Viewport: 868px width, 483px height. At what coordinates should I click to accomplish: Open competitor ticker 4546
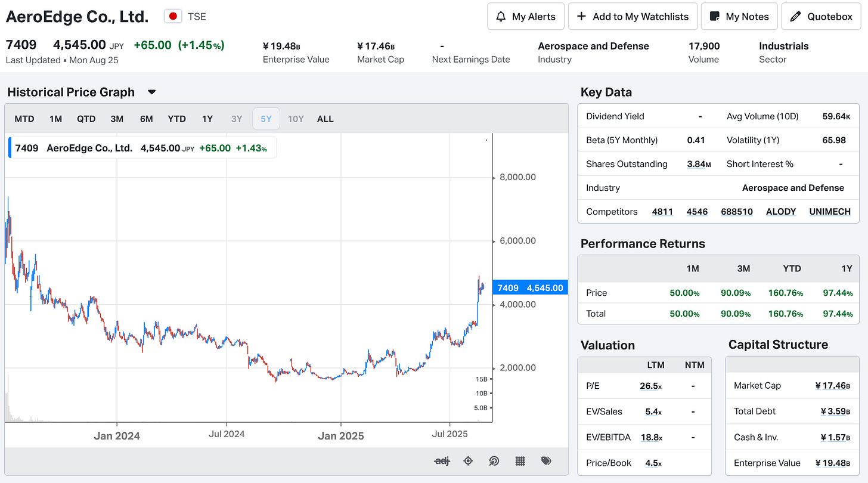pyautogui.click(x=697, y=212)
